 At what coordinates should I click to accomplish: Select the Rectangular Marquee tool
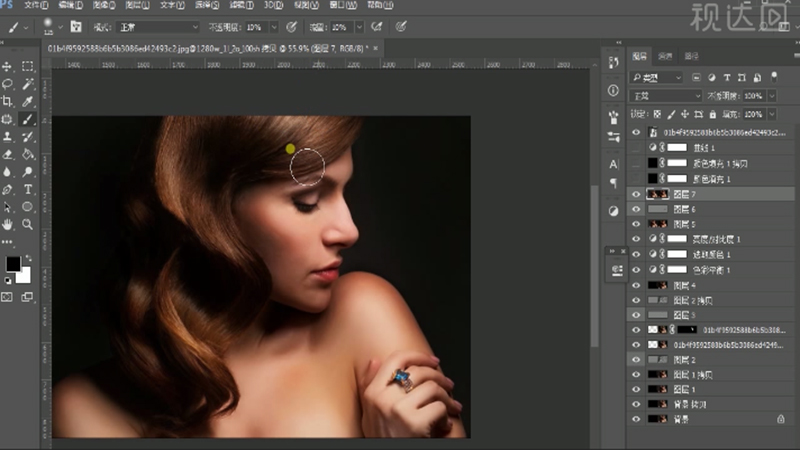tap(28, 66)
